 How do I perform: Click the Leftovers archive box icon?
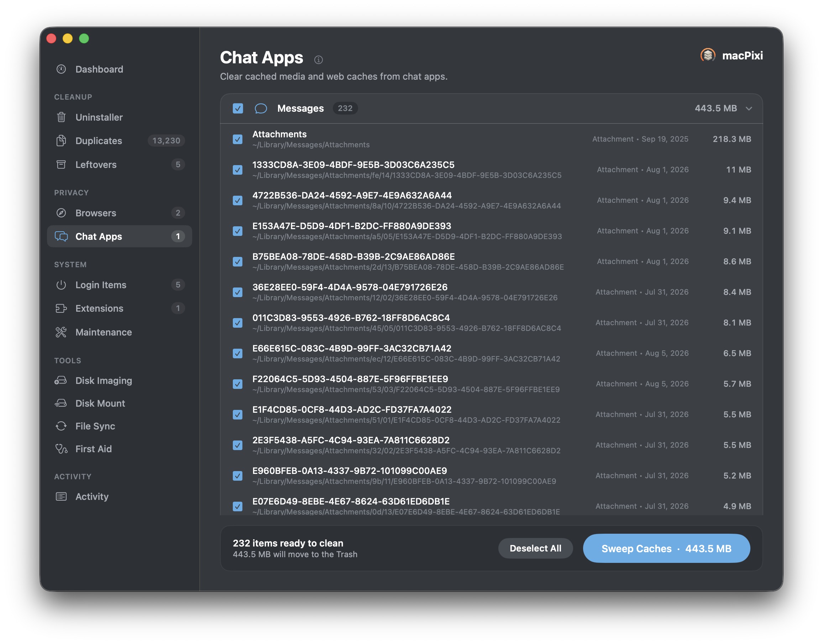click(x=61, y=164)
